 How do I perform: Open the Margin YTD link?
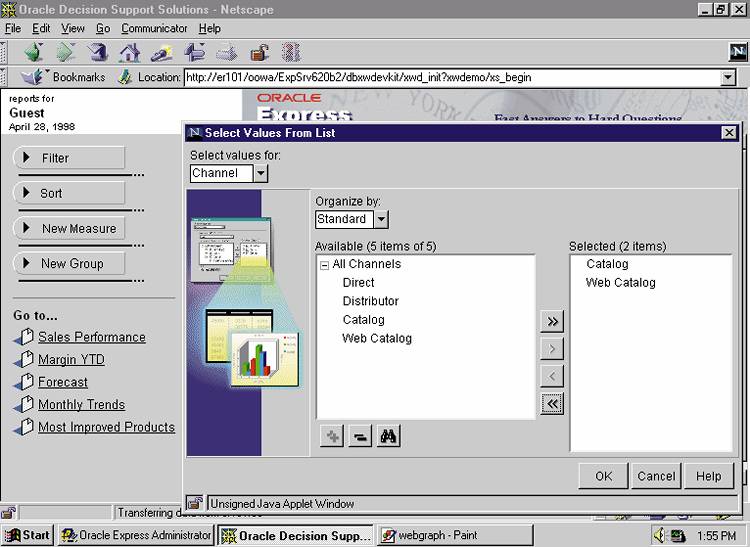[x=71, y=360]
